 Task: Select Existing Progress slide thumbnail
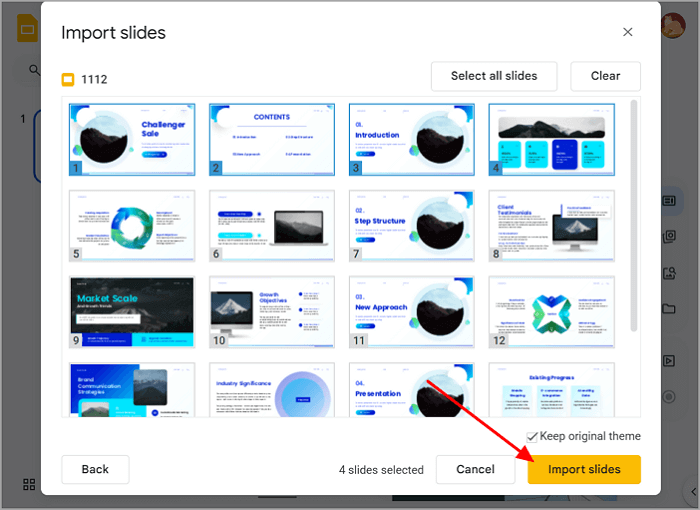click(552, 390)
